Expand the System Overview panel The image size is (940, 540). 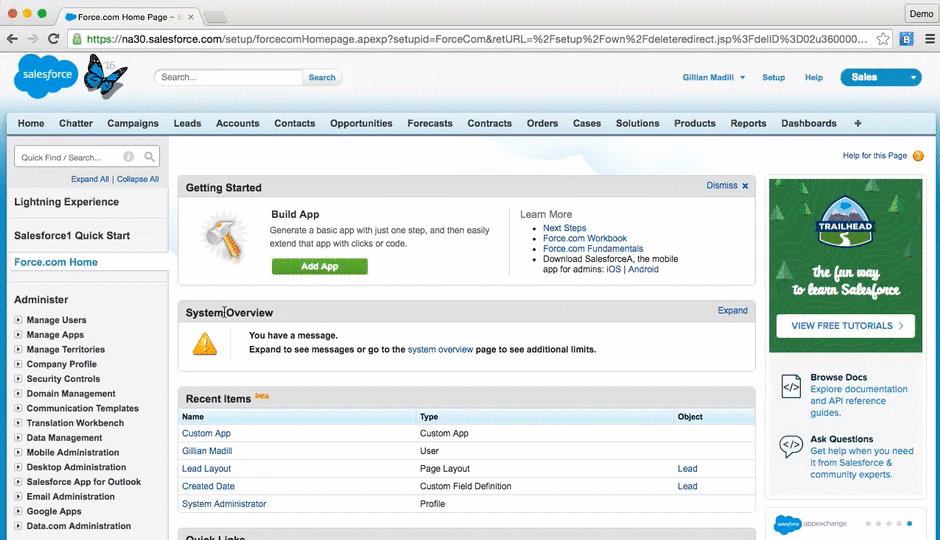coord(732,310)
